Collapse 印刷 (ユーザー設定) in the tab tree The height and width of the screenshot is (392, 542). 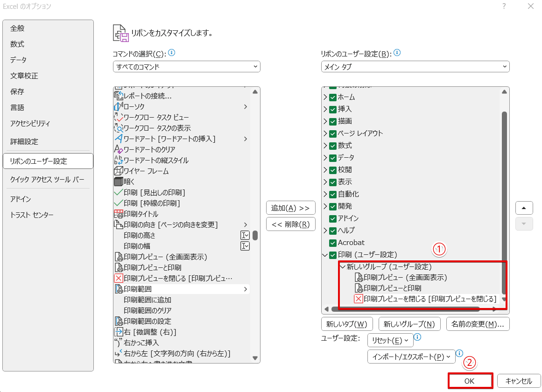[x=324, y=255]
